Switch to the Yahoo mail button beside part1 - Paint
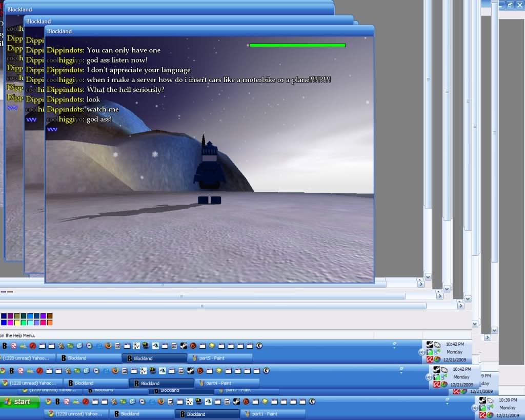The height and width of the screenshot is (420, 525). pyautogui.click(x=76, y=414)
